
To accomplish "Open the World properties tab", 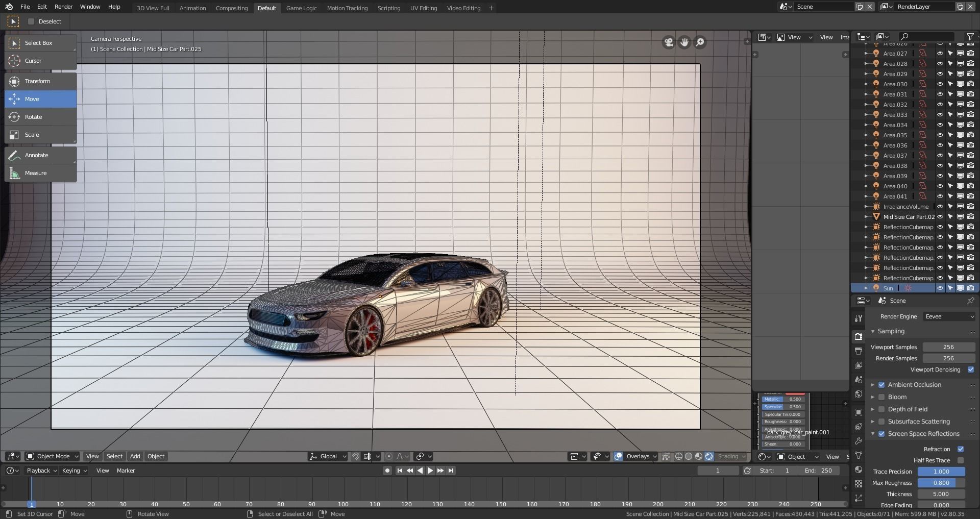I will [859, 394].
